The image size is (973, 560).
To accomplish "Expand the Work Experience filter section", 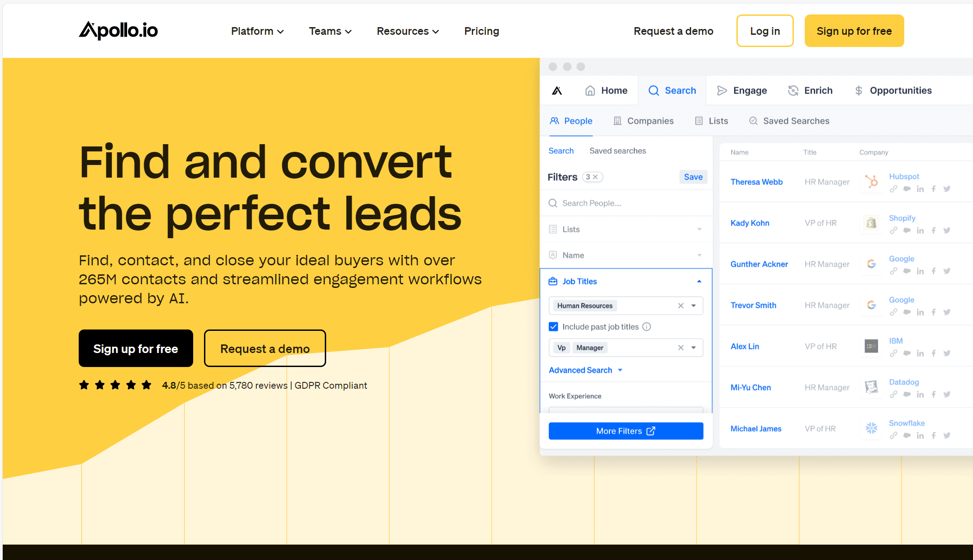I will pos(574,396).
